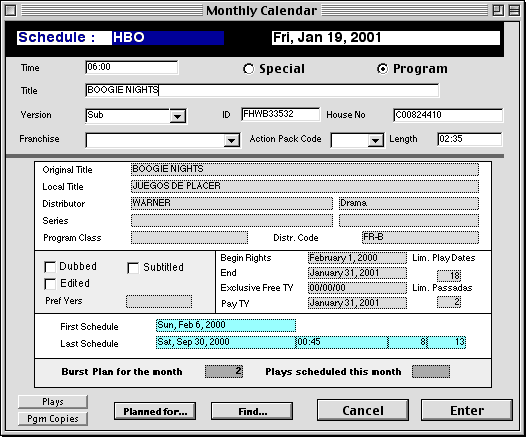Screen dimensions: 526x437
Task: Click the genre value Drama
Action: click(409, 203)
